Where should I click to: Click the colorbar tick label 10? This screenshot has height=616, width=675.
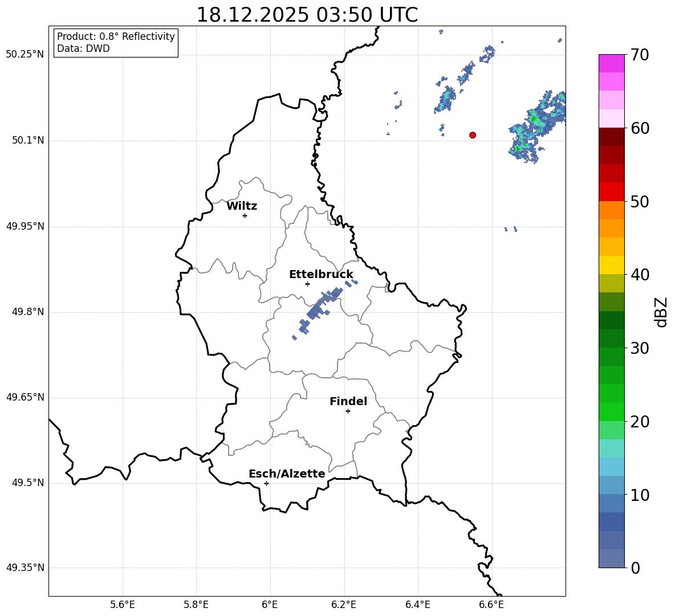640,495
